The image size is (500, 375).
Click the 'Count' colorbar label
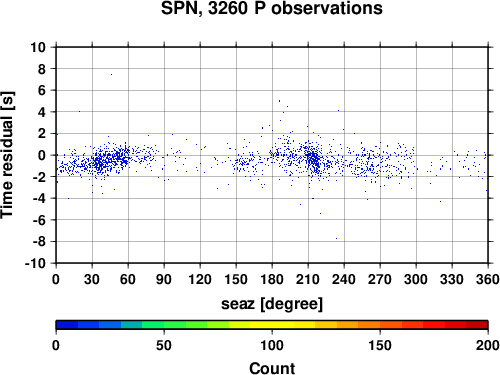coord(272,368)
